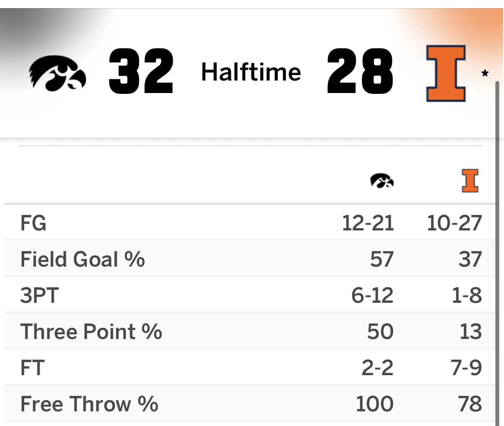Tap Iowa's score of 32
This screenshot has height=426, width=504.
(141, 71)
